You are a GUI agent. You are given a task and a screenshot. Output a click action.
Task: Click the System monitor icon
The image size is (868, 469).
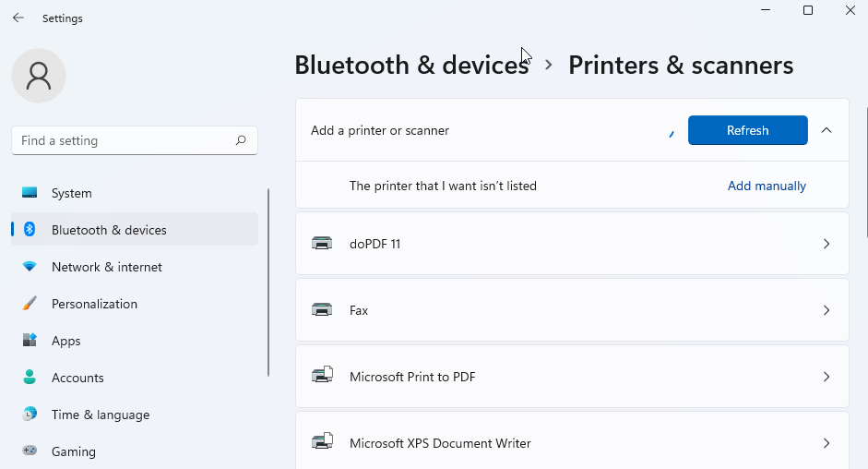(30, 192)
